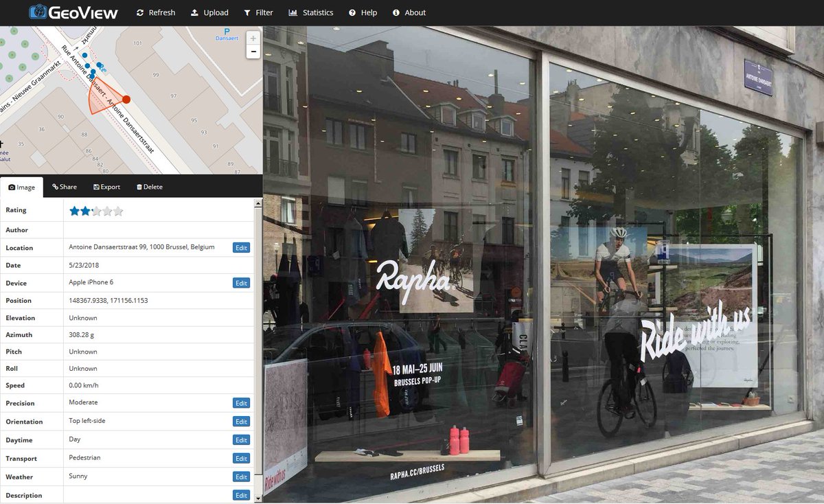The image size is (824, 504).
Task: Click the Sunny weather value
Action: [x=78, y=476]
